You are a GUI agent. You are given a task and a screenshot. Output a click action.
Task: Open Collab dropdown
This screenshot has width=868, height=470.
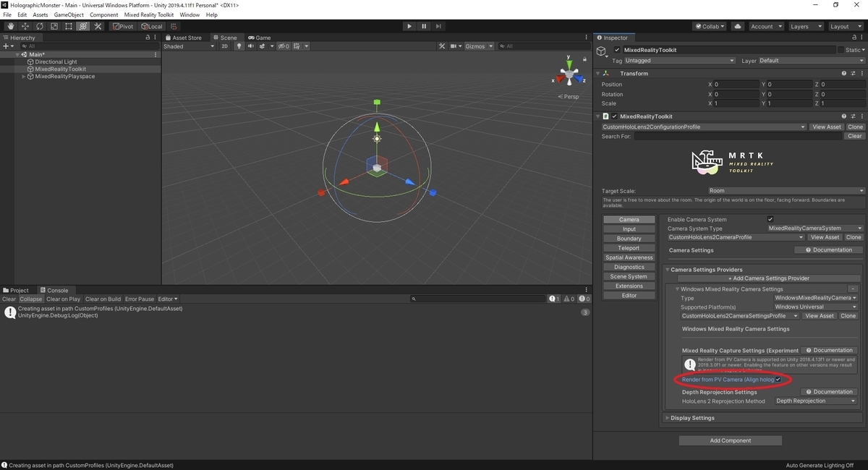click(x=710, y=26)
